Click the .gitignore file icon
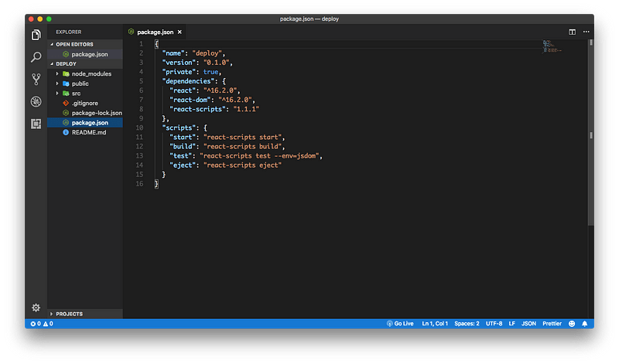 [66, 103]
